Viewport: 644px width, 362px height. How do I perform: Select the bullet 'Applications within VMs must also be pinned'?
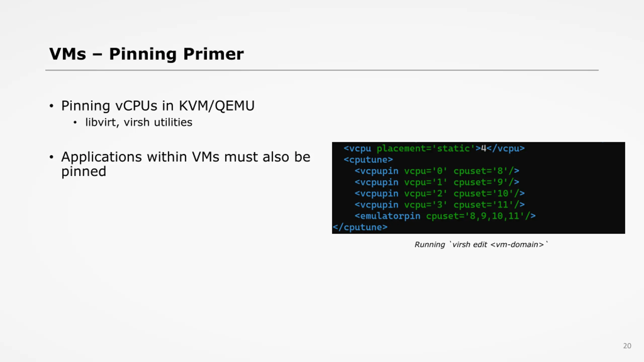coord(186,164)
